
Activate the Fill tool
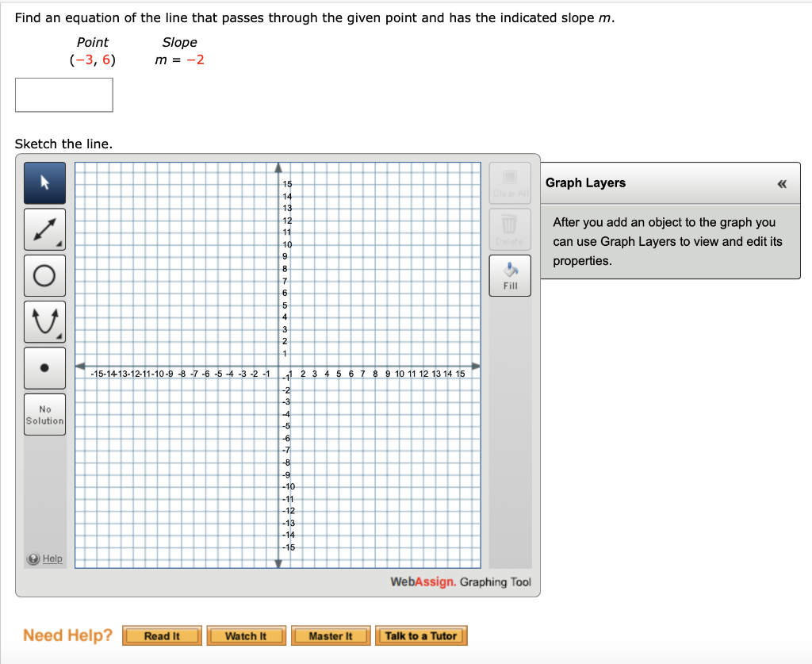coord(510,274)
